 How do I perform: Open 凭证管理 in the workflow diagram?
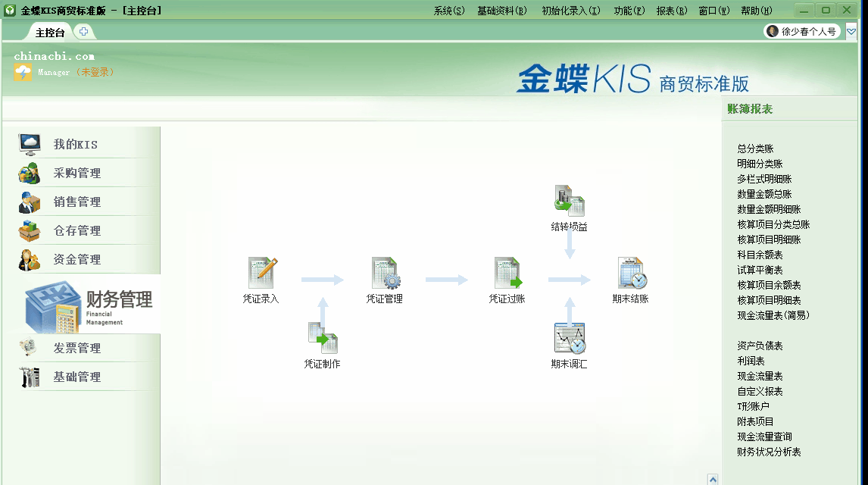(x=384, y=275)
